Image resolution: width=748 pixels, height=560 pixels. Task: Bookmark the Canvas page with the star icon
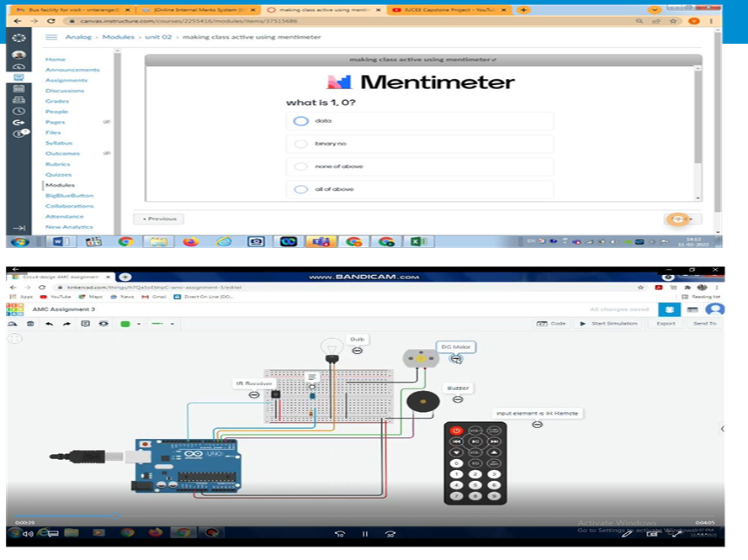click(x=673, y=21)
